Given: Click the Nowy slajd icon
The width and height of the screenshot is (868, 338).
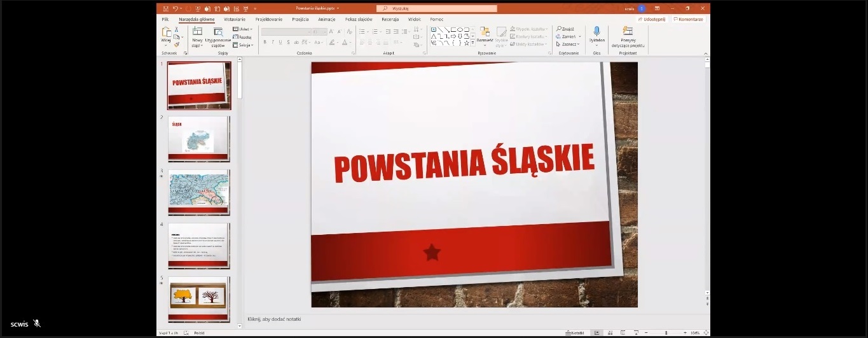Looking at the screenshot, I should (197, 32).
